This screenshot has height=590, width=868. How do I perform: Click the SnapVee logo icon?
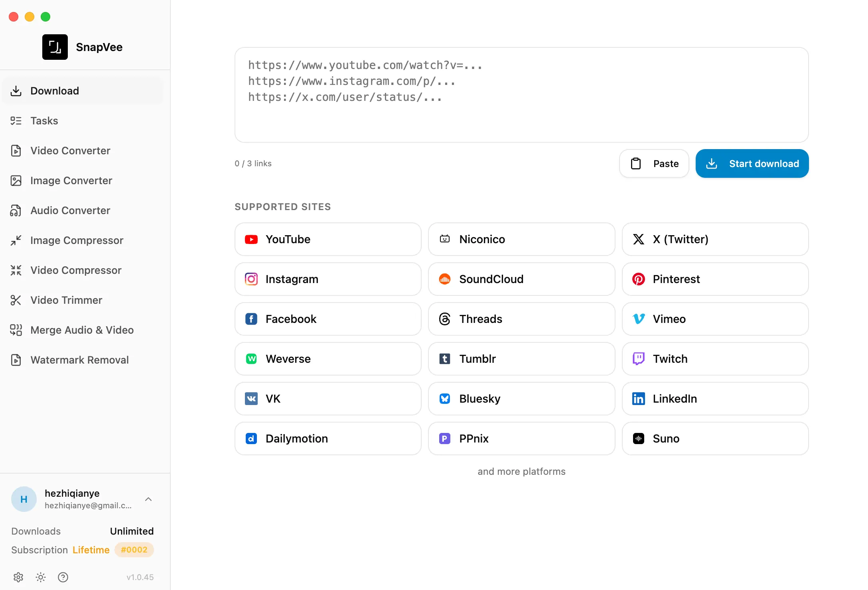click(55, 47)
